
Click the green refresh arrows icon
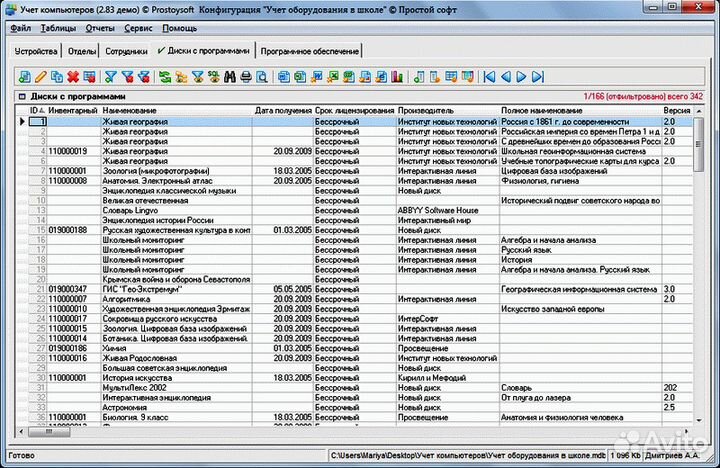tap(164, 76)
